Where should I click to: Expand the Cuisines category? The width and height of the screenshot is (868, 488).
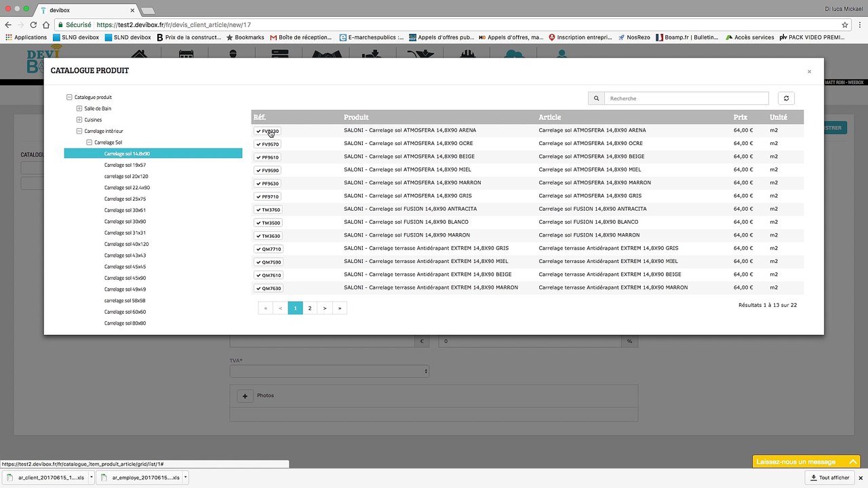pyautogui.click(x=79, y=120)
